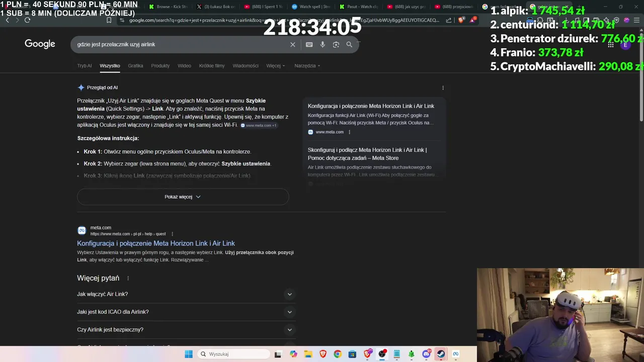Launch Copilot from the taskbar
The height and width of the screenshot is (362, 644).
click(x=293, y=354)
